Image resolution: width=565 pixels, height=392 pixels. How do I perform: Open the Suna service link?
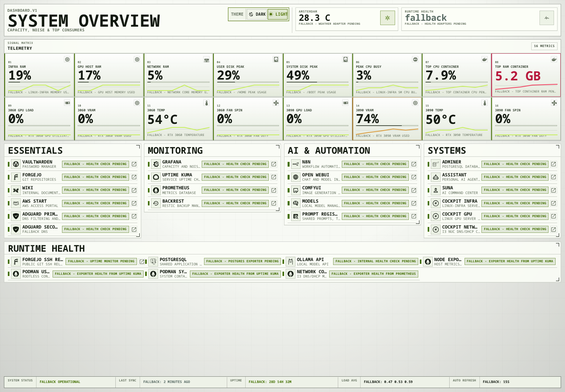553,190
